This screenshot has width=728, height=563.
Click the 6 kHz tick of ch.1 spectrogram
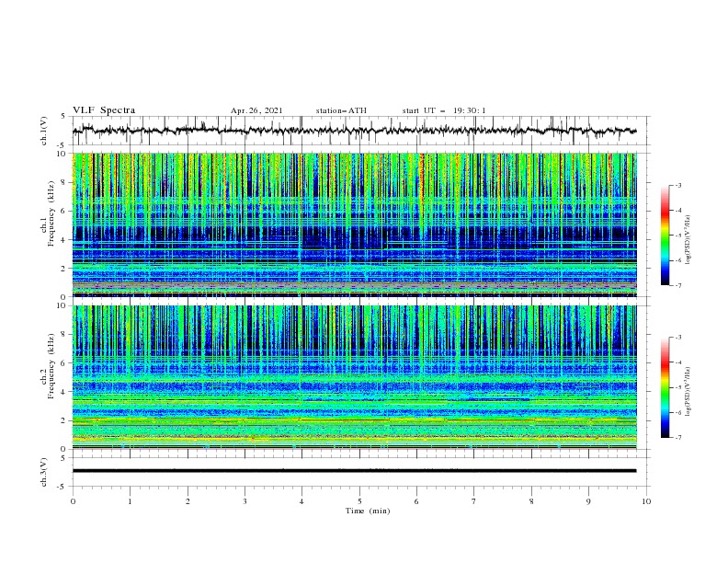click(64, 212)
